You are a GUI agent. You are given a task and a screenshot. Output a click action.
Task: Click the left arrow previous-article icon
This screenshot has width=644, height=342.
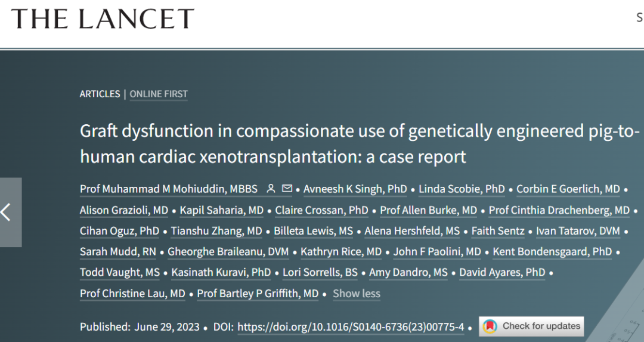pyautogui.click(x=6, y=212)
